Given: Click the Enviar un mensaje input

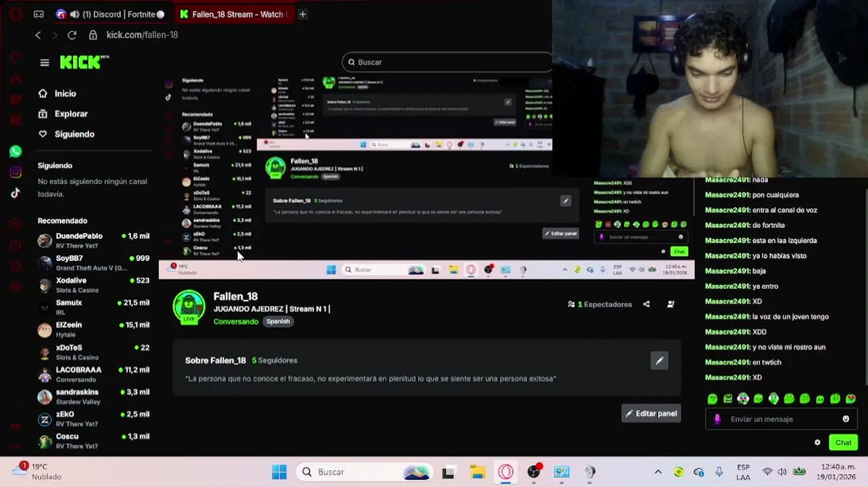Looking at the screenshot, I should [782, 419].
